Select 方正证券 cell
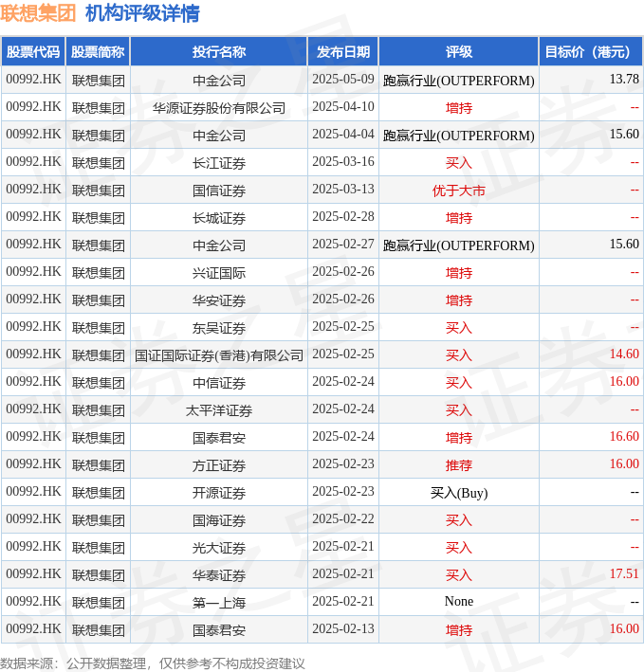 pyautogui.click(x=219, y=464)
